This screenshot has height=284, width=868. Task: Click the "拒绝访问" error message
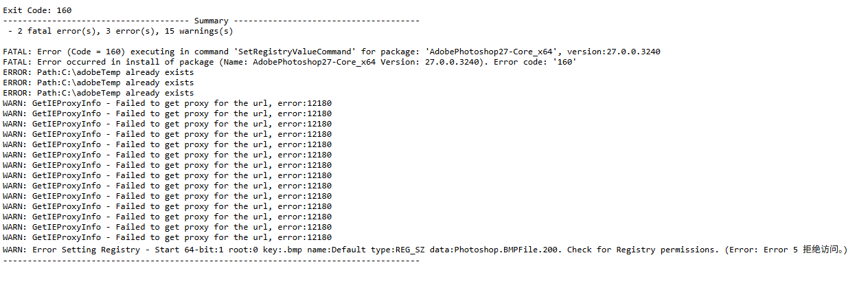pos(821,250)
